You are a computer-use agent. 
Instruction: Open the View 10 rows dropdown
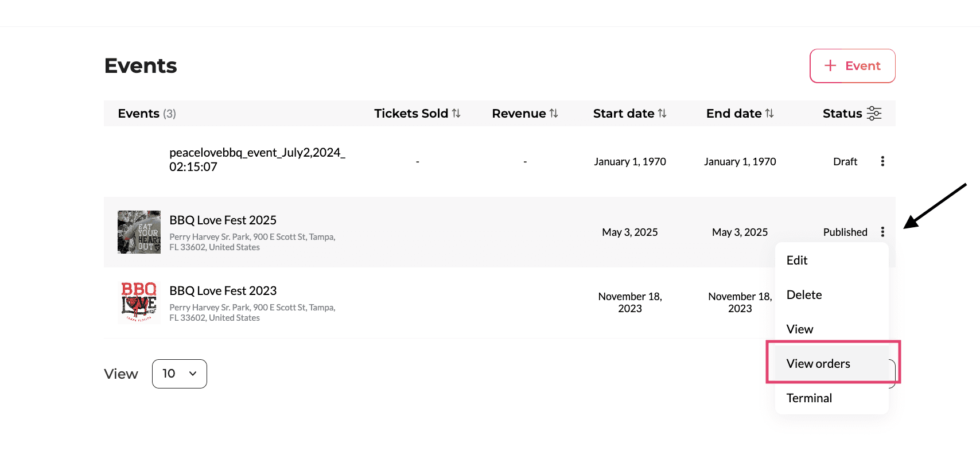179,374
